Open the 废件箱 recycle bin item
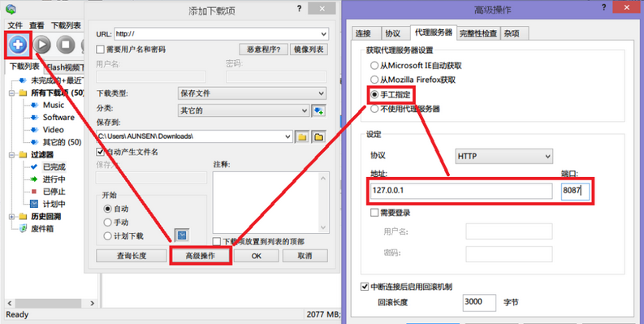The width and height of the screenshot is (644, 324). 42,229
